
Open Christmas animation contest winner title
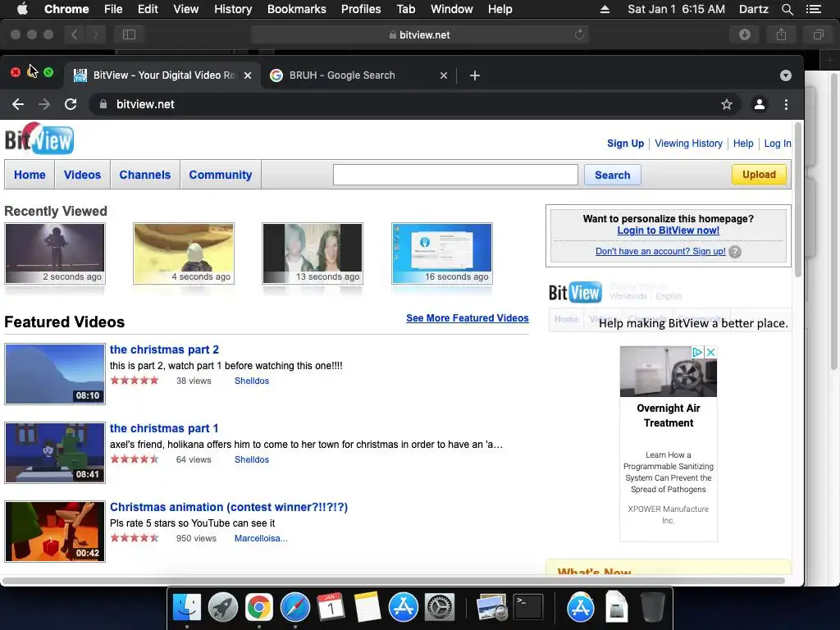pos(229,507)
